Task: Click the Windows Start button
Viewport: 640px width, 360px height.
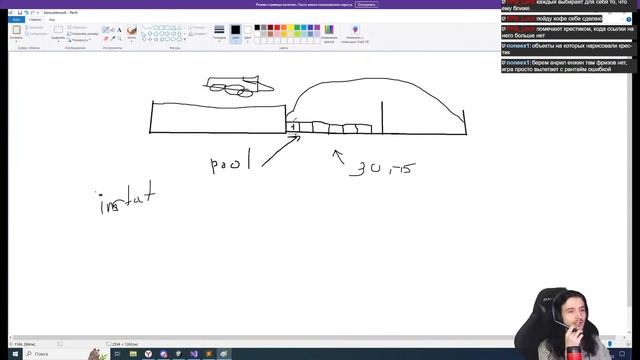Action: (x=15, y=354)
